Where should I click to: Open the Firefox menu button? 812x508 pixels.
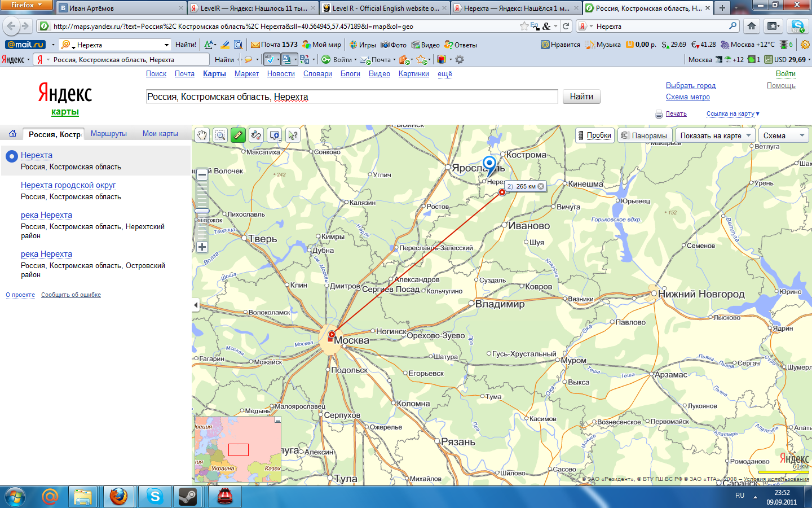tap(27, 5)
